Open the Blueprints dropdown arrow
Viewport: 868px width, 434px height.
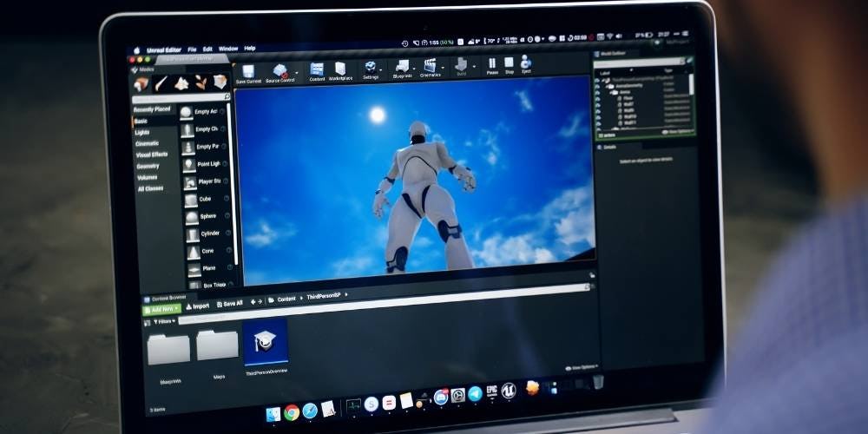click(x=415, y=69)
